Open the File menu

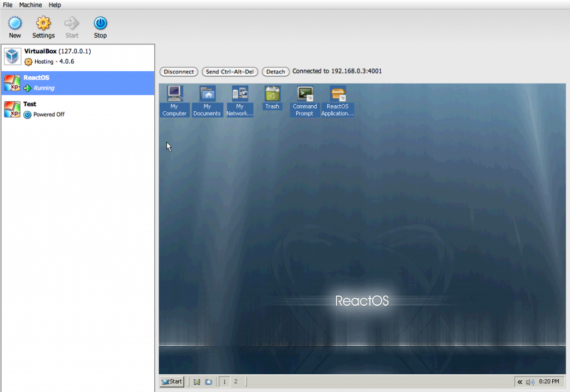click(8, 4)
